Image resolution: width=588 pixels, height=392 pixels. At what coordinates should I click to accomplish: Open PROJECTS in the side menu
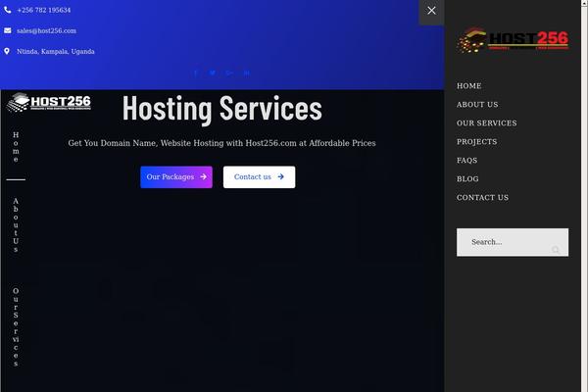tap(476, 142)
